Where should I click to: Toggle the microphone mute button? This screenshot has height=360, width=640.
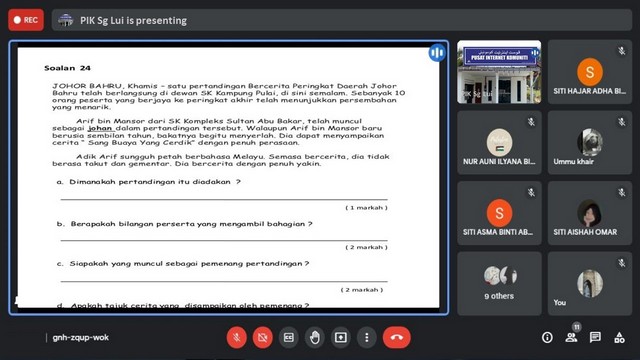237,338
